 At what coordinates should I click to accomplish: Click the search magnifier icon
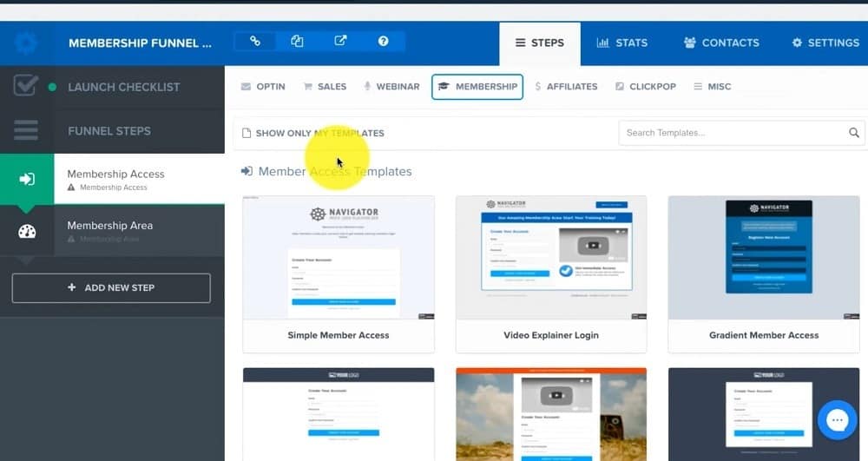(x=854, y=133)
